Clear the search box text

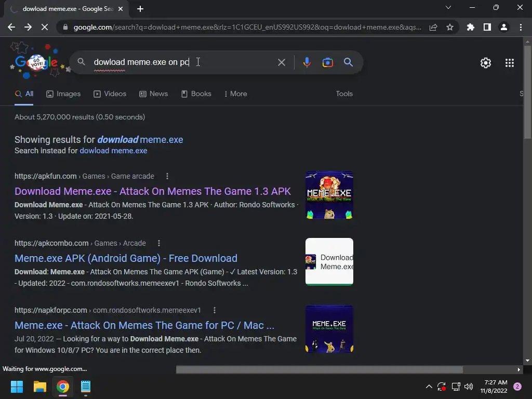click(x=281, y=62)
